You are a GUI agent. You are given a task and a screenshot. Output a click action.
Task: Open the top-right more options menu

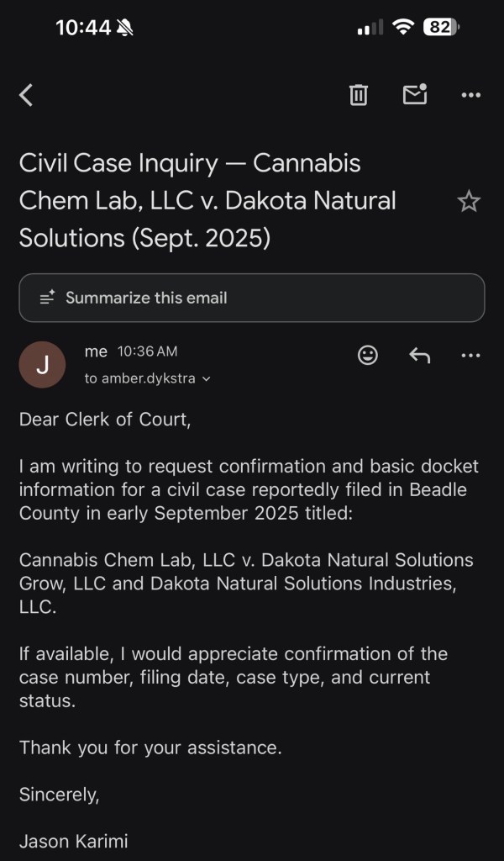coord(471,96)
